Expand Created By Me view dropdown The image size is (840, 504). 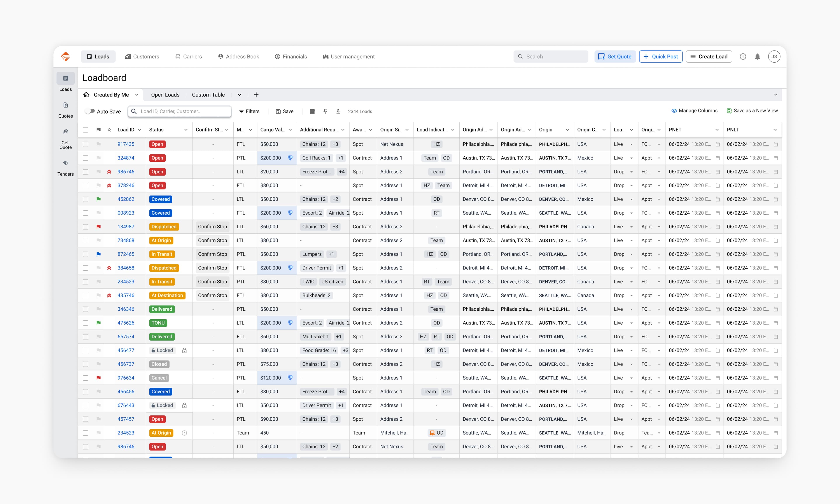pyautogui.click(x=137, y=95)
